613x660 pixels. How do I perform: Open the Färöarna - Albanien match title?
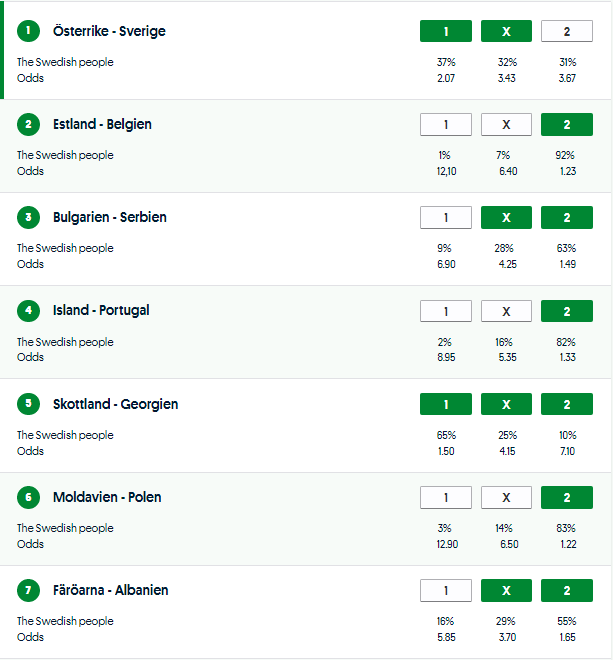point(110,590)
